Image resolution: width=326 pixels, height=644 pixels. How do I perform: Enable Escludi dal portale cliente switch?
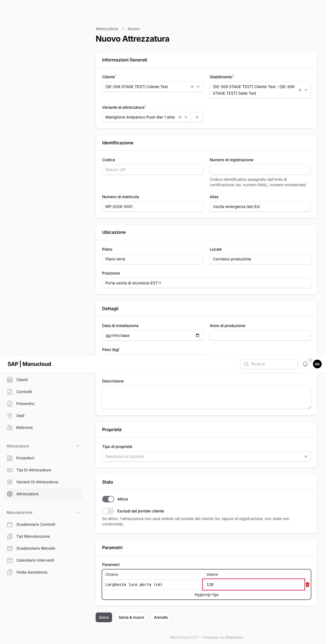[108, 511]
